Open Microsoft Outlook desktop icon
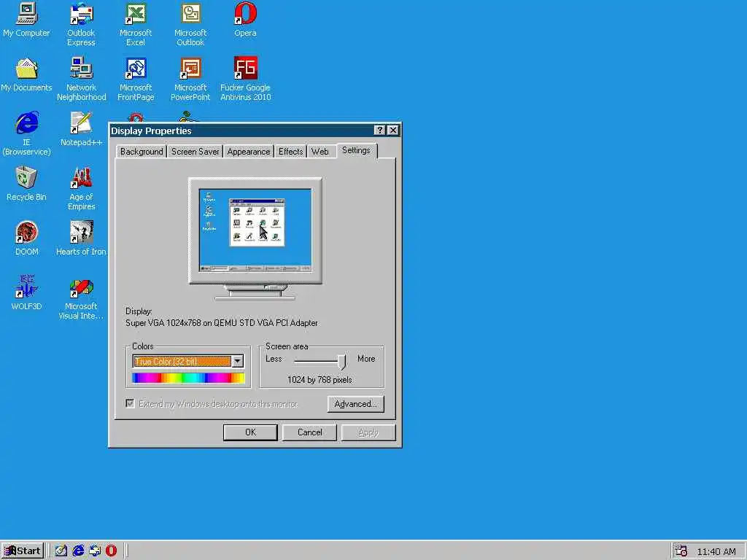The height and width of the screenshot is (560, 747). (x=190, y=24)
